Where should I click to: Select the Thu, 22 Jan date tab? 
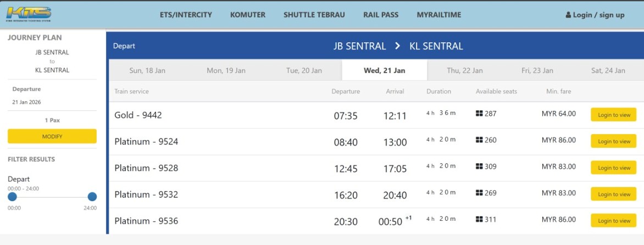pos(464,70)
